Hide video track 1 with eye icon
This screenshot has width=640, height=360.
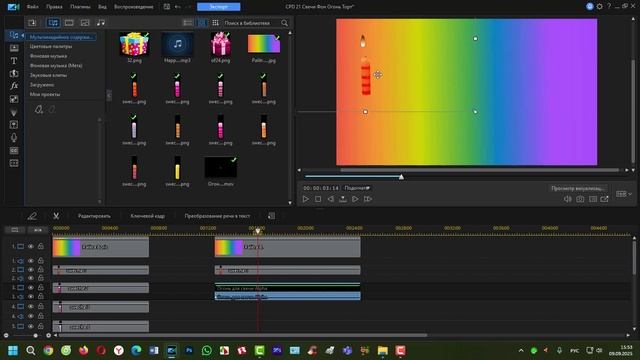[x=31, y=247]
